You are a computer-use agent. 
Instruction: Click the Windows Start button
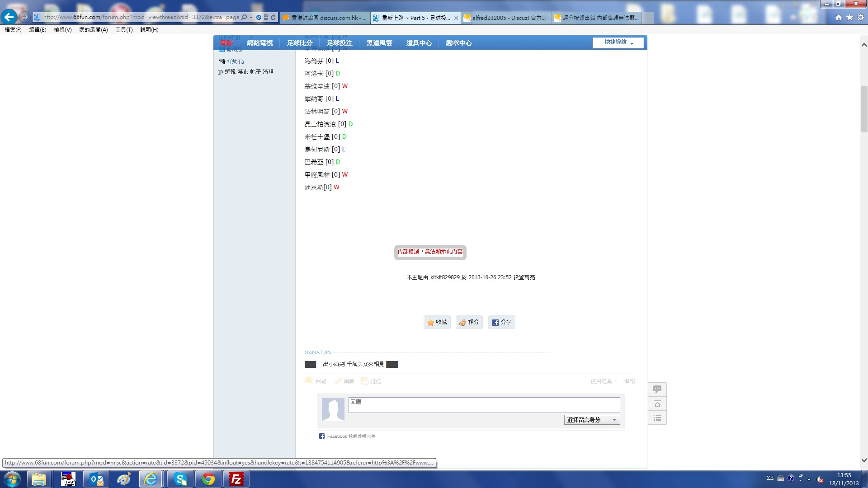tap(12, 479)
